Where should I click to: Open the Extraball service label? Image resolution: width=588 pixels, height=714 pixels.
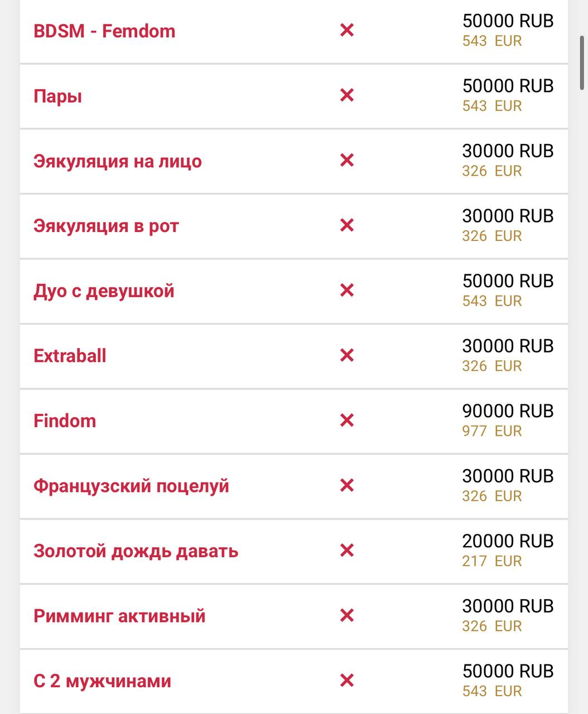[70, 356]
